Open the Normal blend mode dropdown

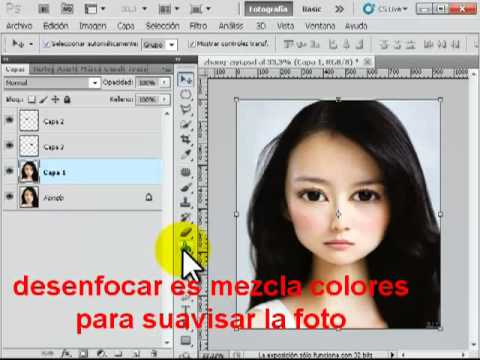(52, 83)
